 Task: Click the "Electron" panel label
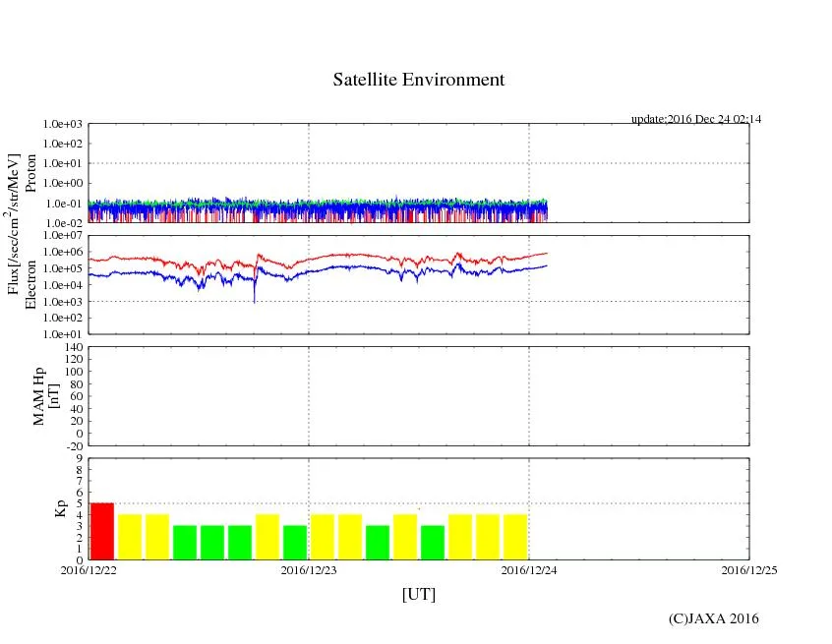pyautogui.click(x=30, y=284)
